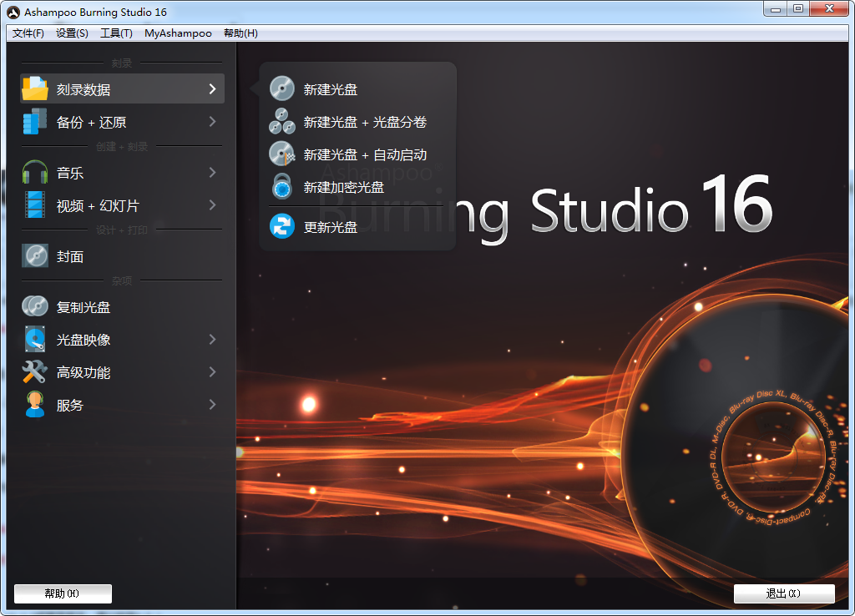
Task: Click the 视频 + 幻灯片 filmstrip icon
Action: click(x=35, y=205)
